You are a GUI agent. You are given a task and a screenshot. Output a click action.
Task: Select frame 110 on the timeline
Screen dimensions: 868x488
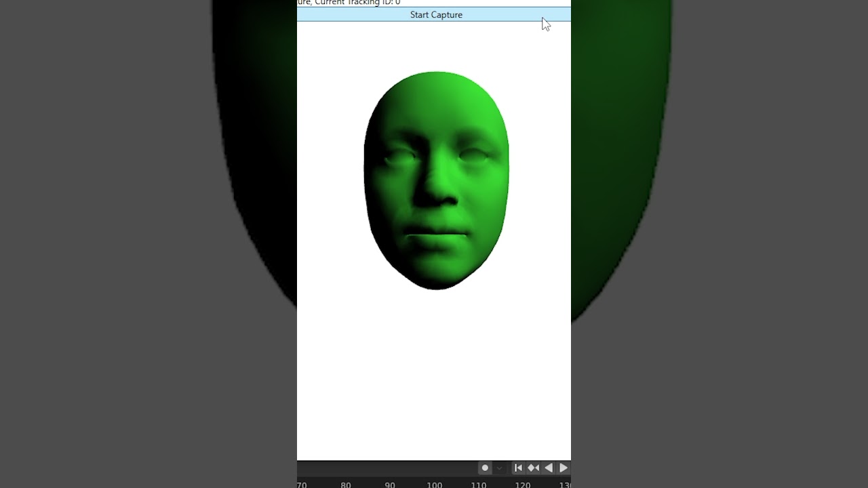[x=479, y=485]
